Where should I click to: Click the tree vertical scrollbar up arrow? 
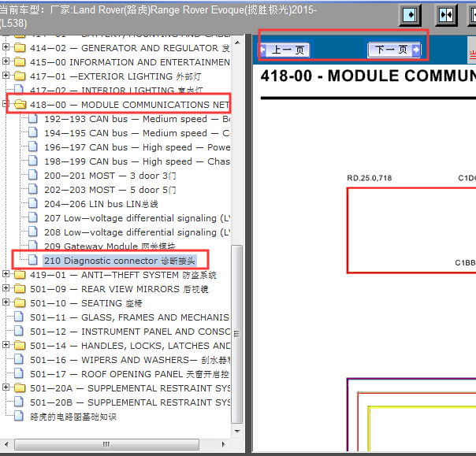[237, 43]
